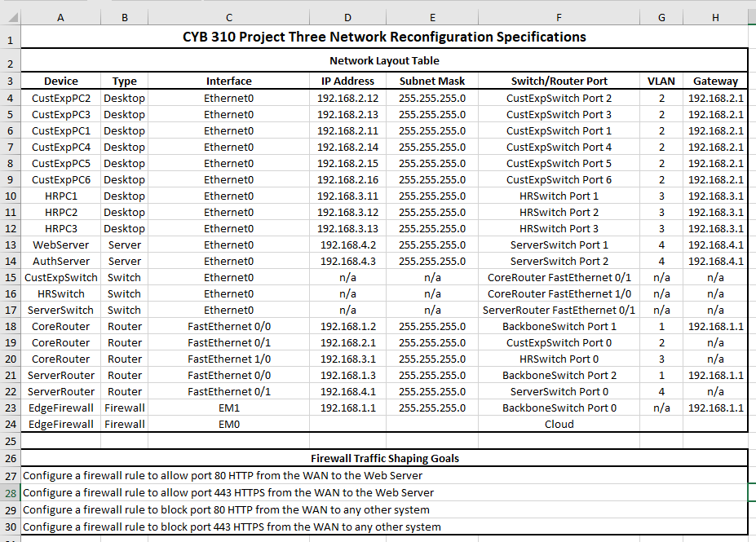The height and width of the screenshot is (542, 756).
Task: Click IP address 192.168.2.12
Action: pyautogui.click(x=347, y=99)
